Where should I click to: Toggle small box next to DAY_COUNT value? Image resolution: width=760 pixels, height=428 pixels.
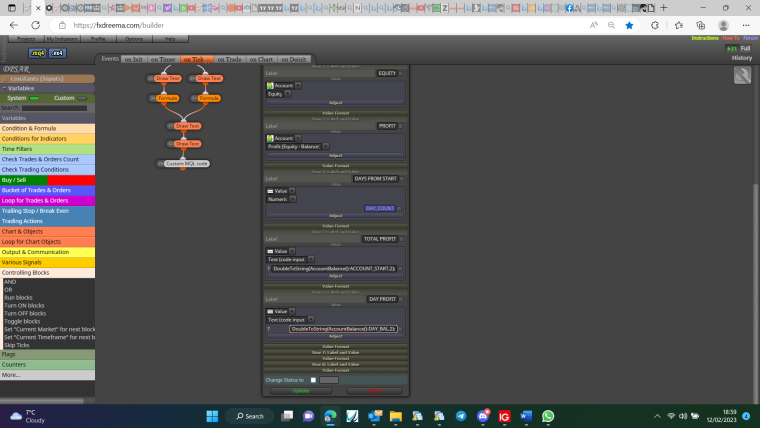[399, 208]
